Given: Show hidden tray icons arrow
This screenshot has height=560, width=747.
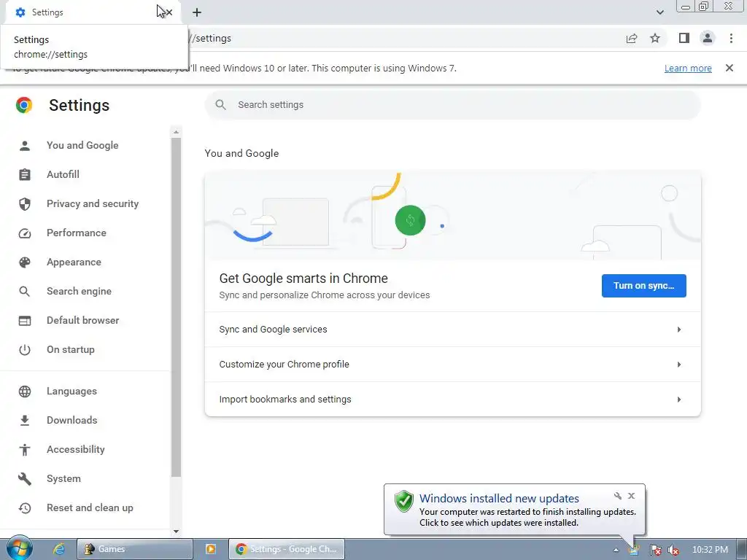Looking at the screenshot, I should coord(616,550).
